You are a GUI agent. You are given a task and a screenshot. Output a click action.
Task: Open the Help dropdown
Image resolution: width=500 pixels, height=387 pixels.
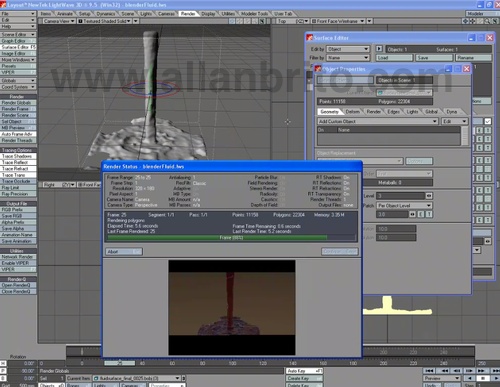click(18, 26)
